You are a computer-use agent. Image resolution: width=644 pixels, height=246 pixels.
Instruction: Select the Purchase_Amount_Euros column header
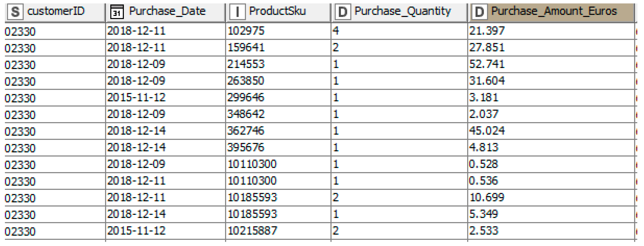pos(554,11)
